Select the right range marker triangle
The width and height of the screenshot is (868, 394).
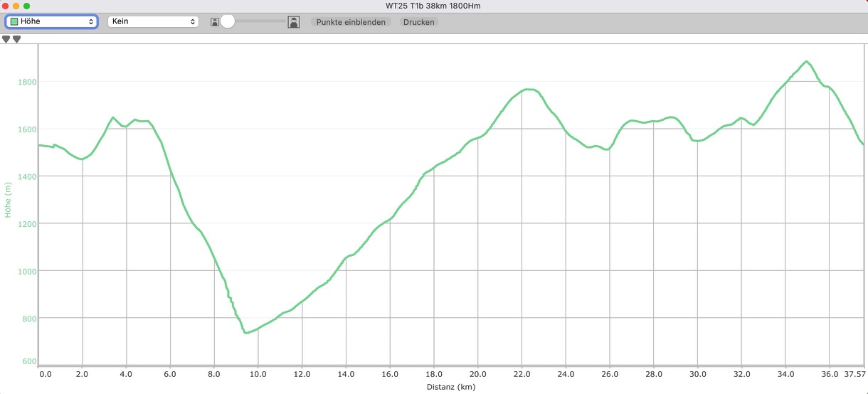point(16,39)
